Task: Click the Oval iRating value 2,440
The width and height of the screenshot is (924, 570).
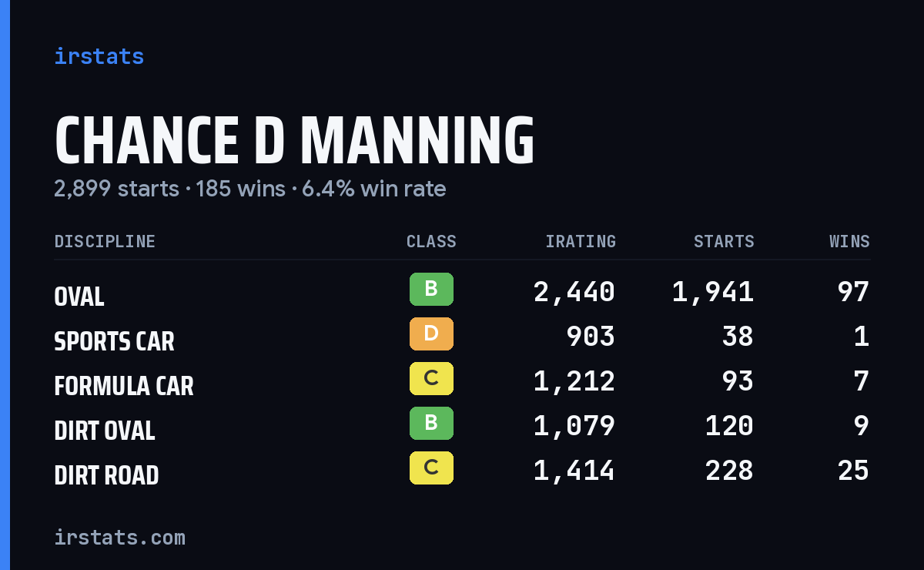Action: 574,292
